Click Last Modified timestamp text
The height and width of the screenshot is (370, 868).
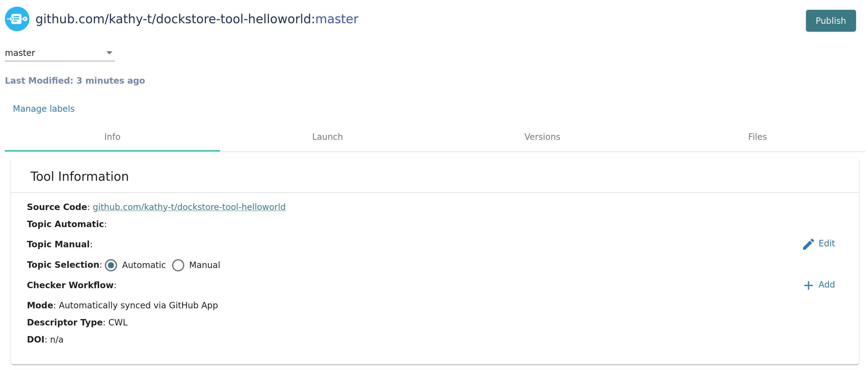(75, 81)
